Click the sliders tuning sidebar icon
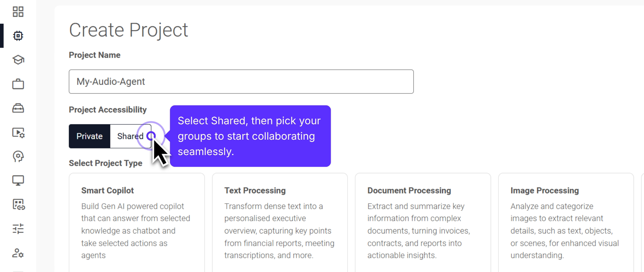The height and width of the screenshot is (272, 644). coord(18,229)
